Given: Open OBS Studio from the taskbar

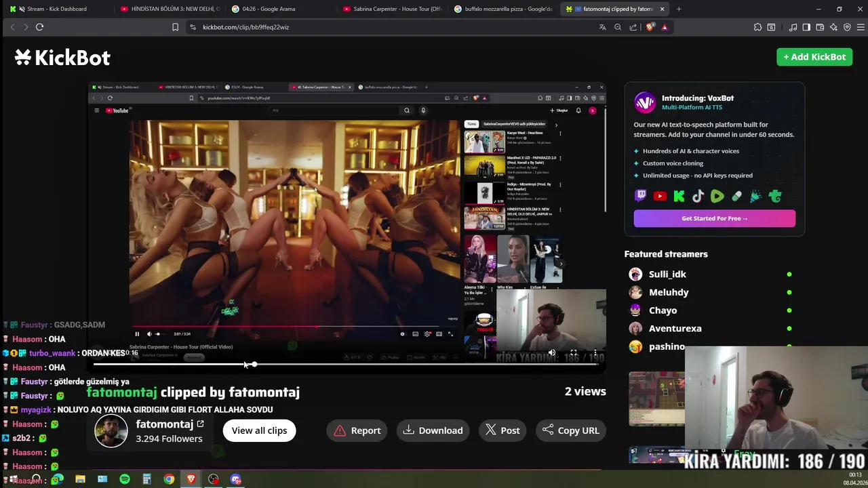Looking at the screenshot, I should 214,479.
